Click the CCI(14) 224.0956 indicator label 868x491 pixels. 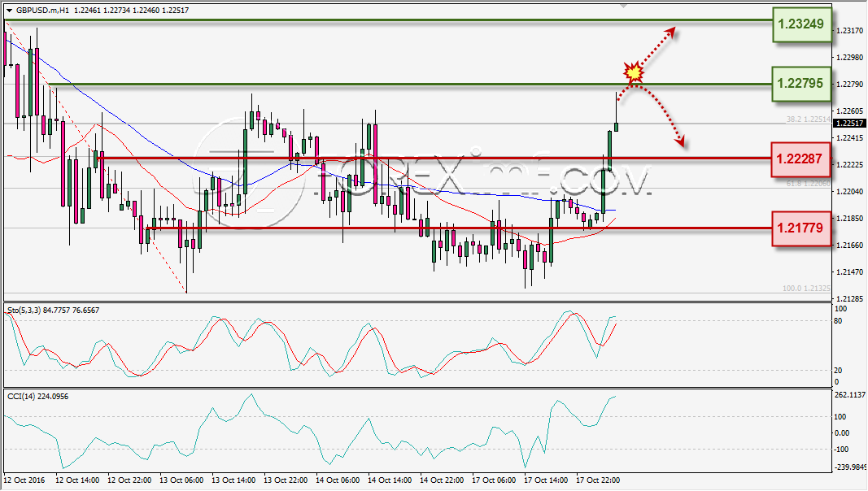37,397
